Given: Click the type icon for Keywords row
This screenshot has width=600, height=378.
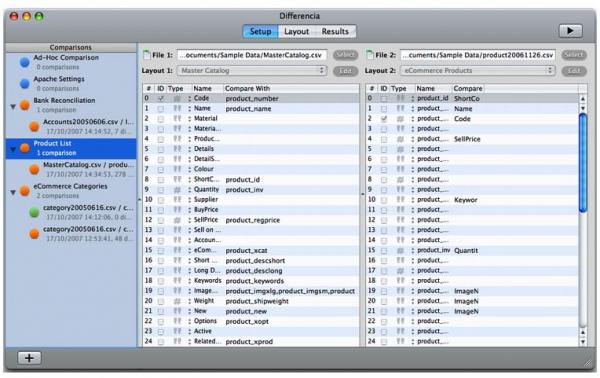Looking at the screenshot, I should pos(177,281).
